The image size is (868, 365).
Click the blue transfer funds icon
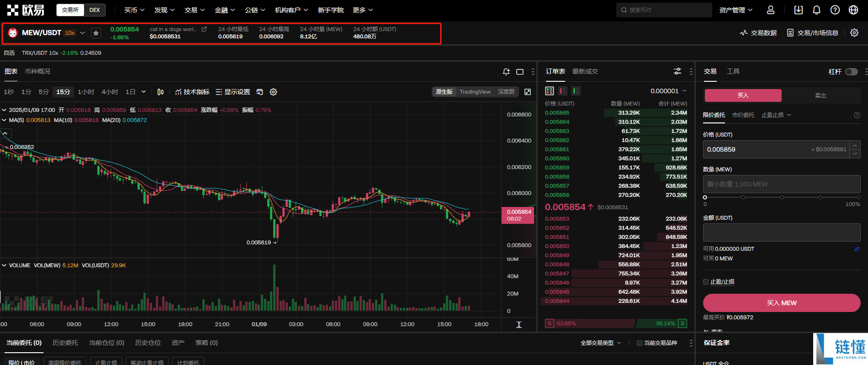pyautogui.click(x=857, y=249)
